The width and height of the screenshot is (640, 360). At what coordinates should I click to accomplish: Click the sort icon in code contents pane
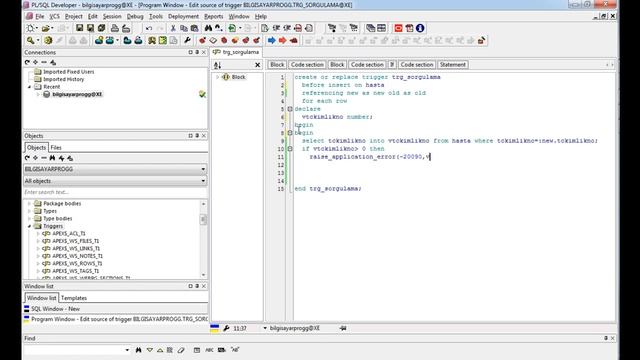tap(218, 65)
